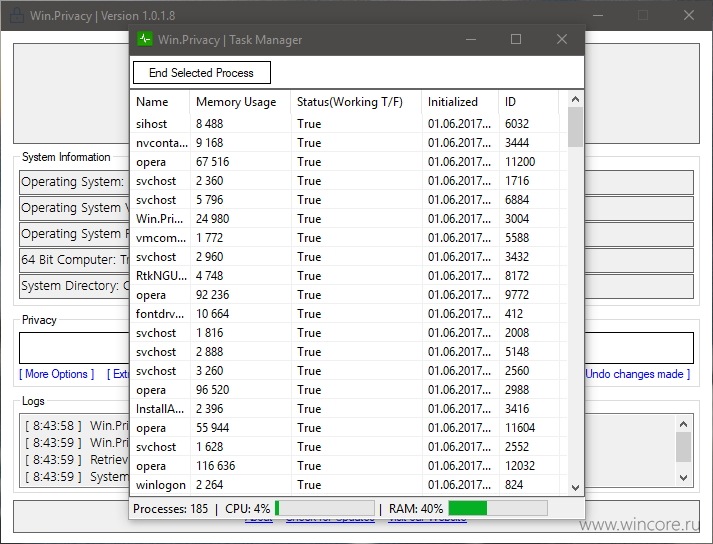Select the opera process with ID 11604
The width and height of the screenshot is (713, 544).
click(349, 428)
